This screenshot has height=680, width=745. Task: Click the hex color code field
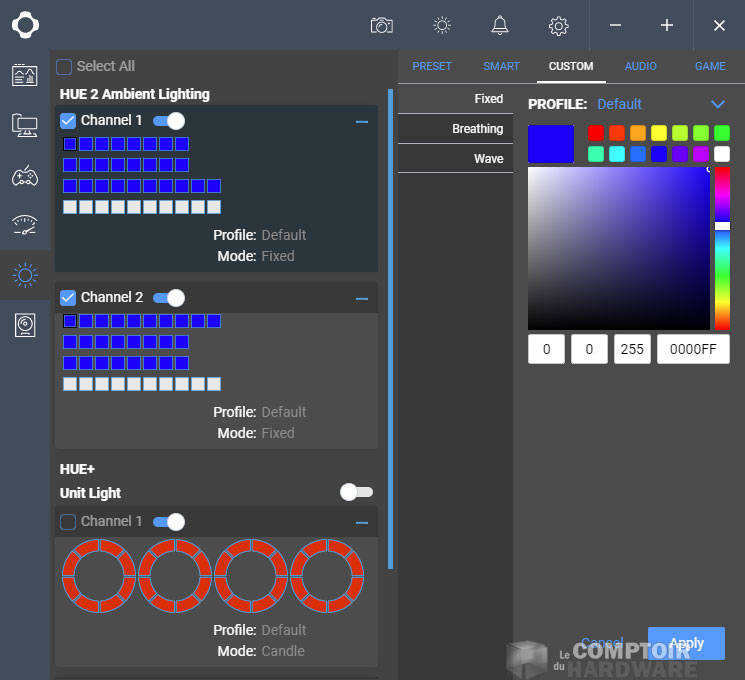click(x=693, y=349)
